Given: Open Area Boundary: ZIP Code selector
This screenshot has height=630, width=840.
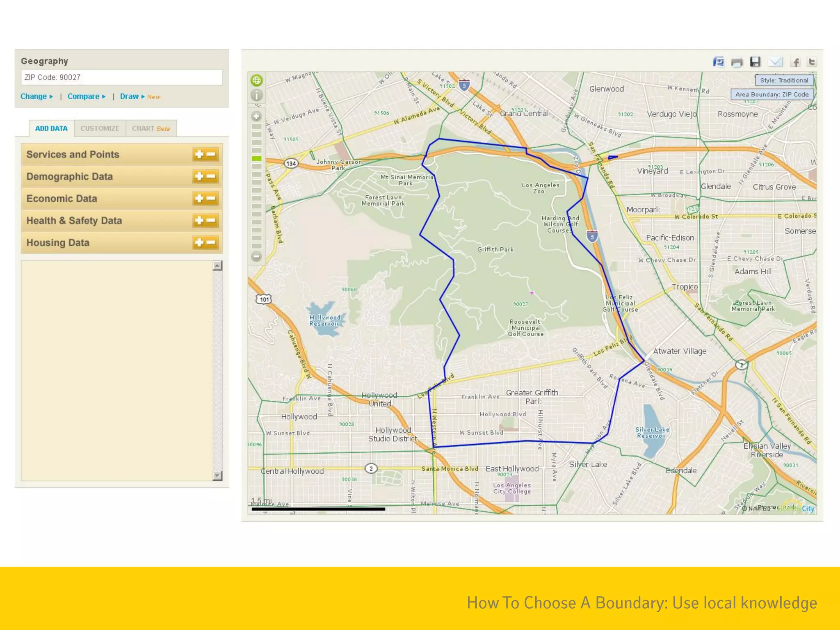Looking at the screenshot, I should pos(772,94).
